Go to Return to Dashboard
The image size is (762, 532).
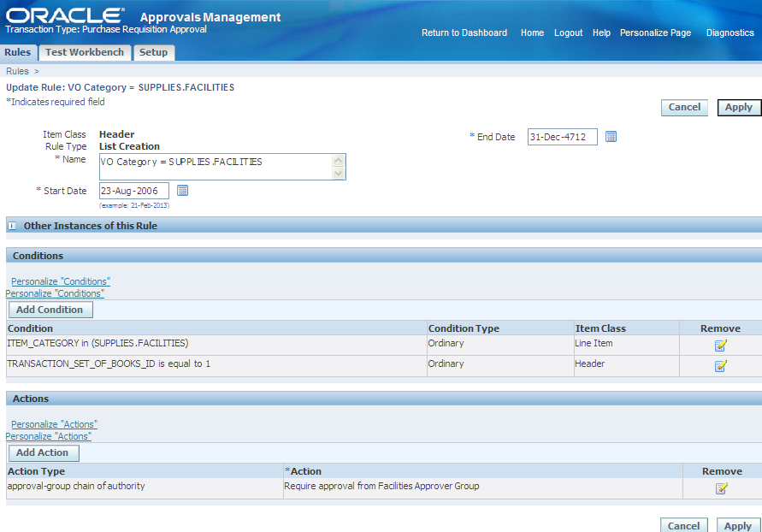(x=464, y=33)
